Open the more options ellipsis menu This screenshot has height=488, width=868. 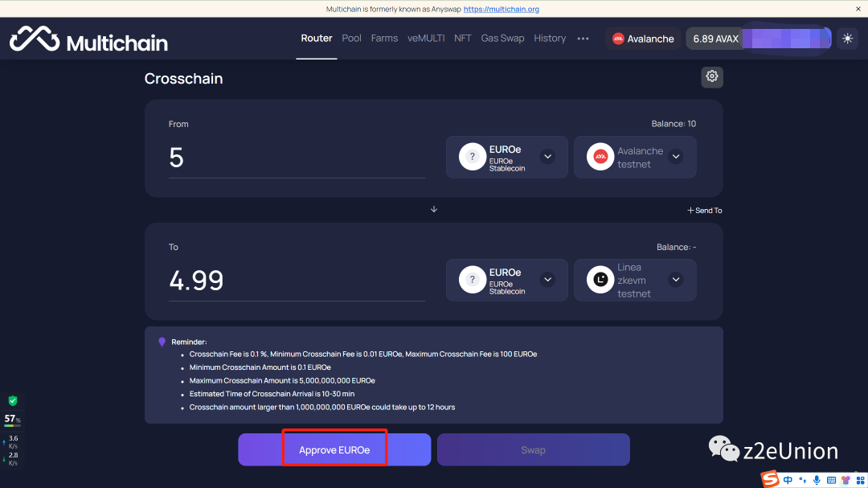[583, 39]
